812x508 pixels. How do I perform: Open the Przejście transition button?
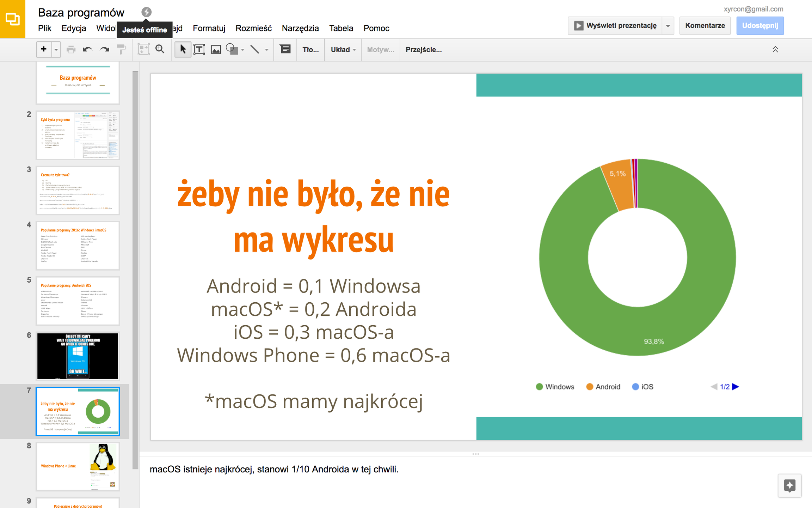pos(424,50)
